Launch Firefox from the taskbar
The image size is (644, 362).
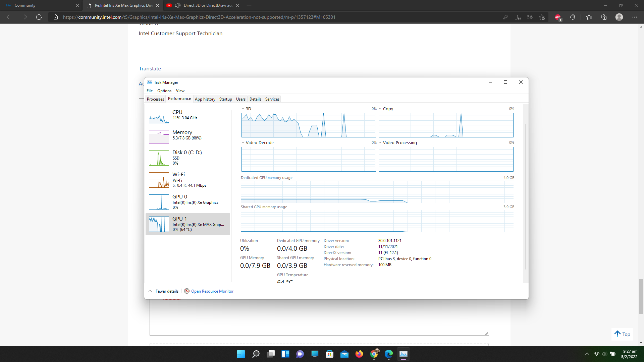359,354
